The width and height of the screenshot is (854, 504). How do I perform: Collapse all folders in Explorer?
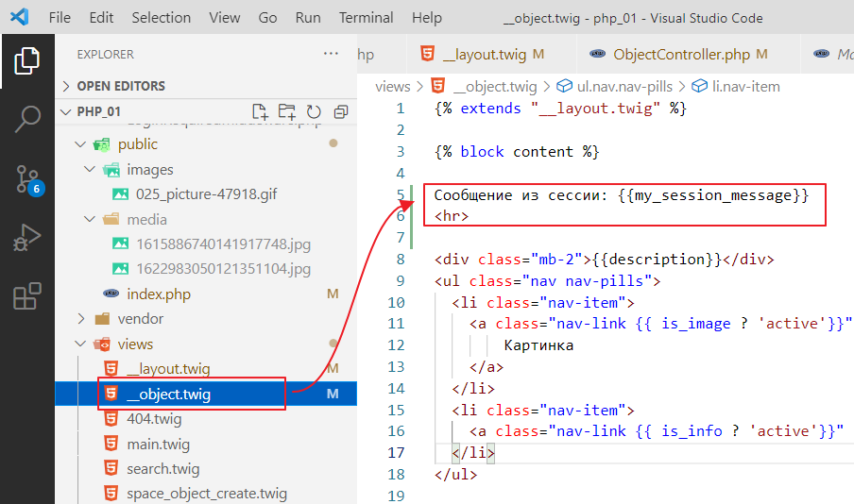[x=338, y=111]
